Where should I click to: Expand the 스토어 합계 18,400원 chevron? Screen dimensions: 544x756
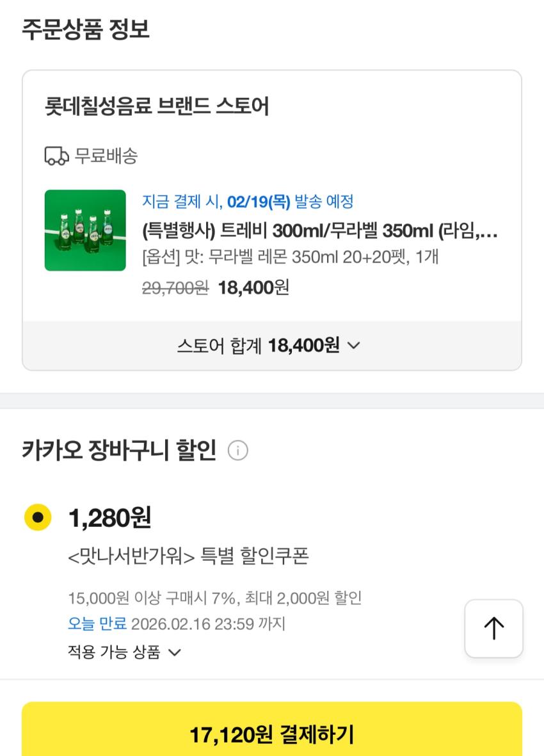[353, 346]
